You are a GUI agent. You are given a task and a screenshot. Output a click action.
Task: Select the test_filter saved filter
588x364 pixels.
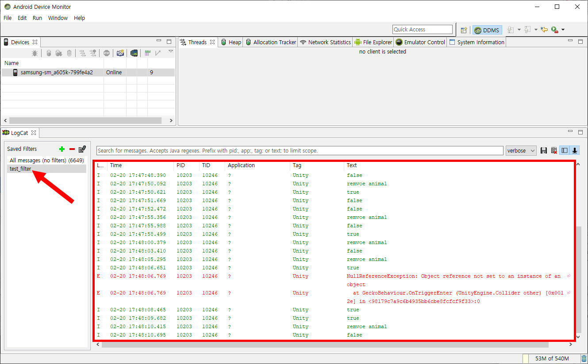coord(47,169)
